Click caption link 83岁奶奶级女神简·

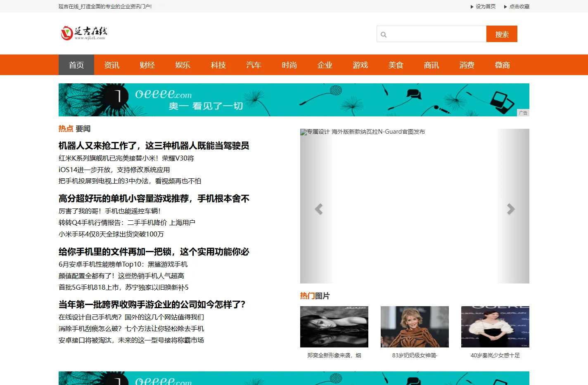(x=415, y=355)
